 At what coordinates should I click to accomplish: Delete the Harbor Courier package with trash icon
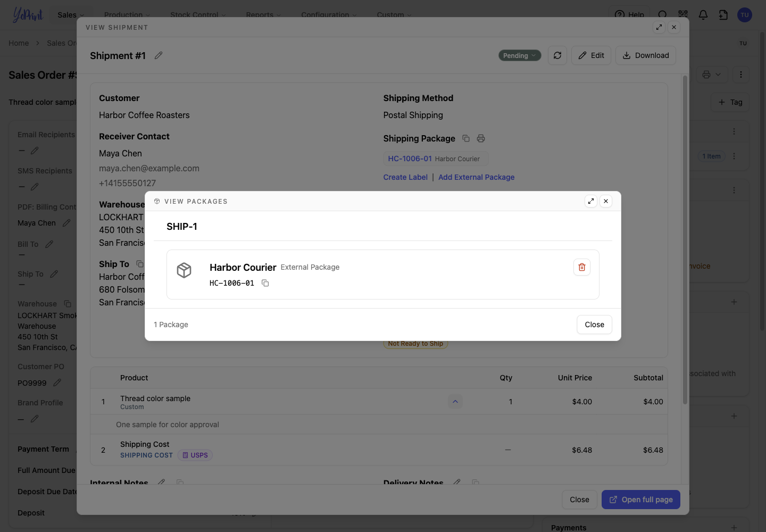point(582,267)
